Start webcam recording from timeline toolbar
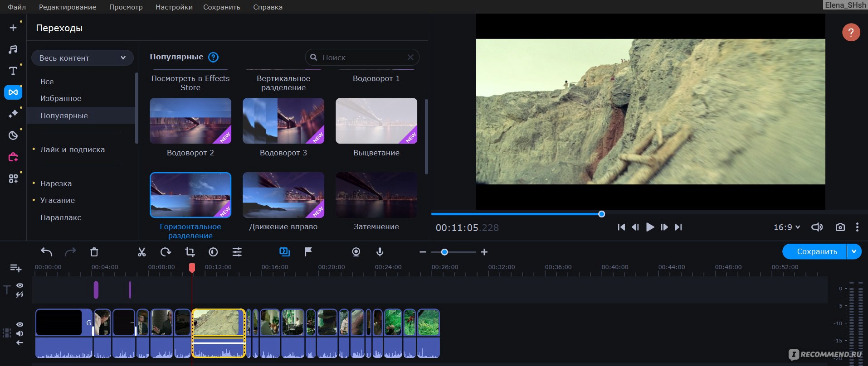 (356, 252)
